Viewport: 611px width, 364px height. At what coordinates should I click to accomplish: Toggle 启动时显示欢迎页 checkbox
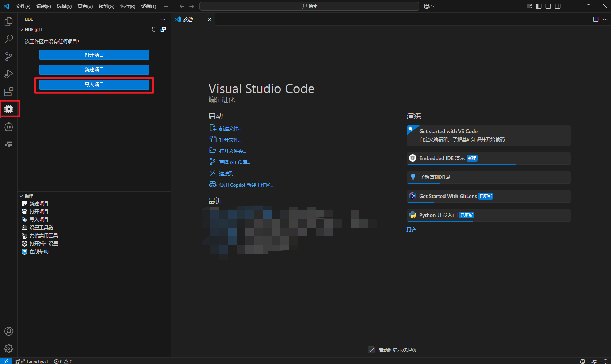pyautogui.click(x=371, y=350)
